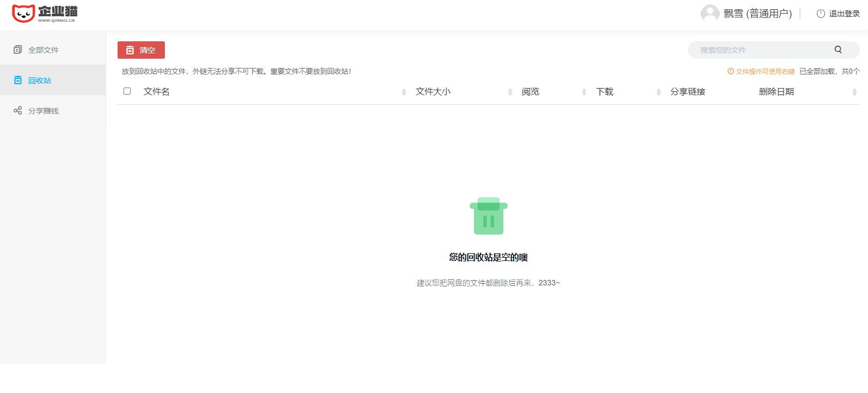Screen dimensions: 868x393
Task: Sort by 删除日期 using the sort arrows
Action: pos(854,92)
